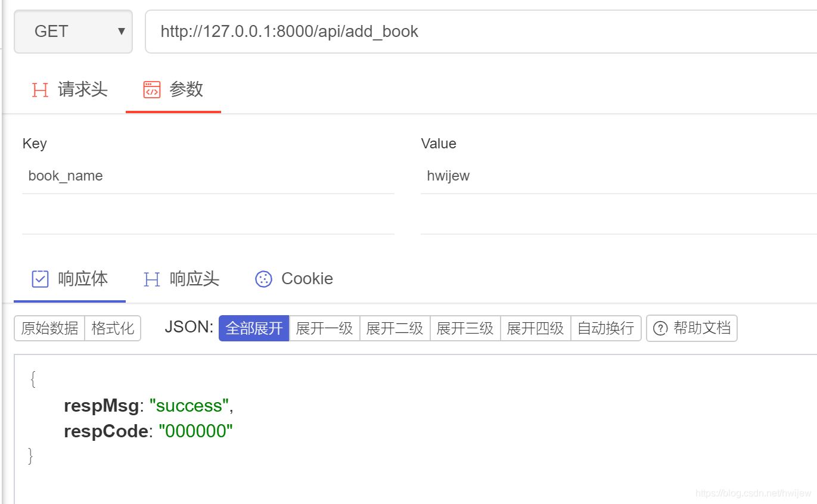Edit the book_name key field
Image resolution: width=817 pixels, height=504 pixels.
tap(208, 176)
